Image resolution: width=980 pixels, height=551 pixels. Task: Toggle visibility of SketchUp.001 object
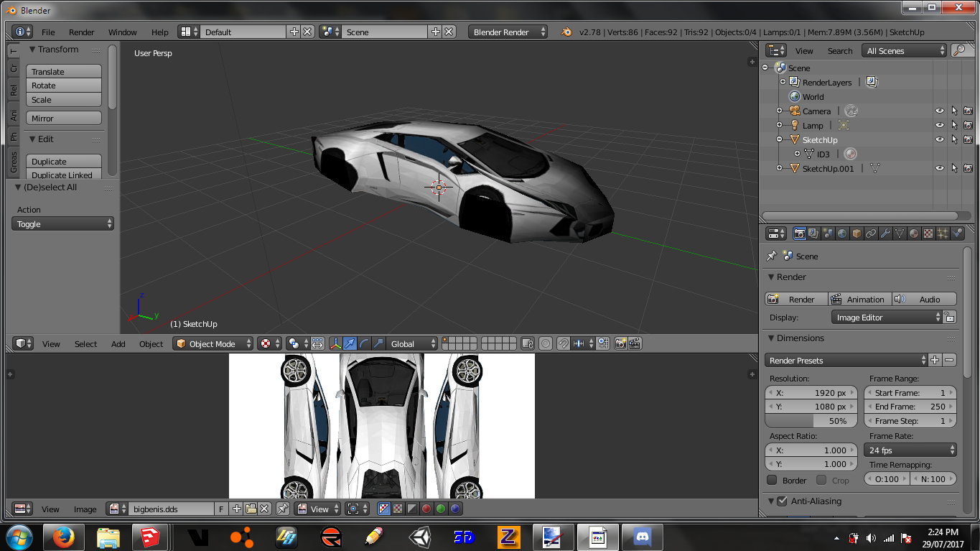(939, 168)
